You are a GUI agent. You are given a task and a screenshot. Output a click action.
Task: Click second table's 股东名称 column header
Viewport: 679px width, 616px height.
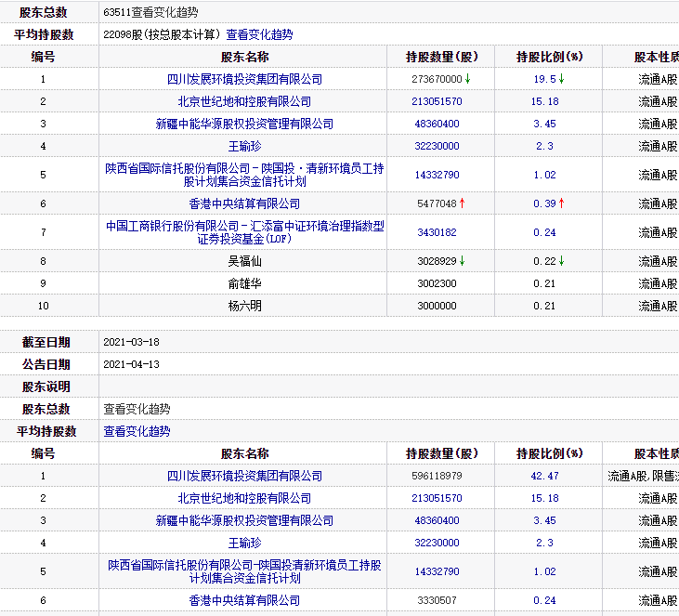[244, 453]
